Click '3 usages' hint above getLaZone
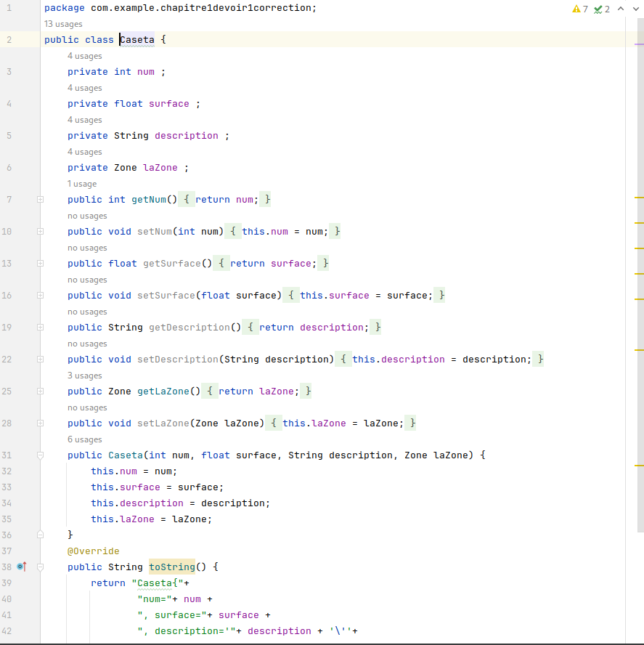The image size is (644, 645). click(x=85, y=376)
